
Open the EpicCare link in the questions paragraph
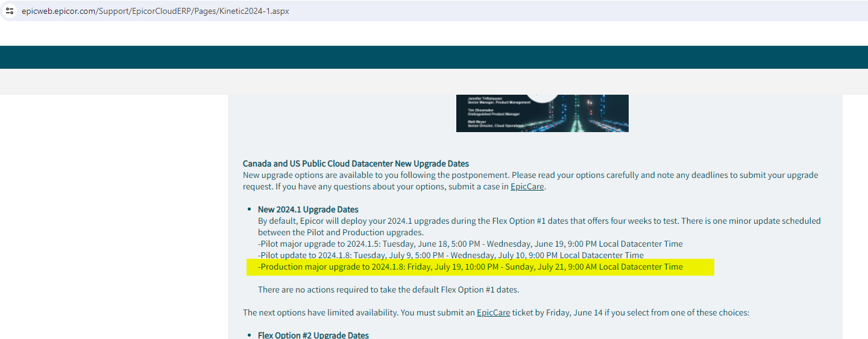pos(527,186)
